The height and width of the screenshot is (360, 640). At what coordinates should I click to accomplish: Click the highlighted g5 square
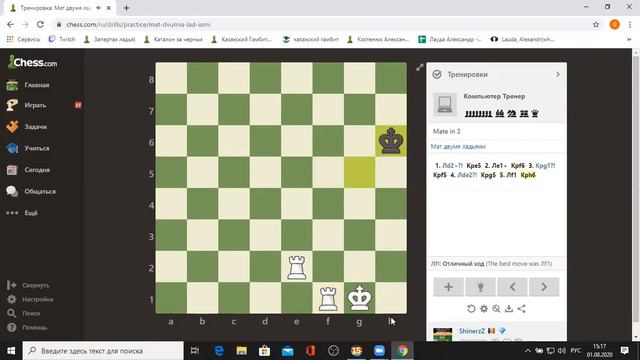click(360, 172)
